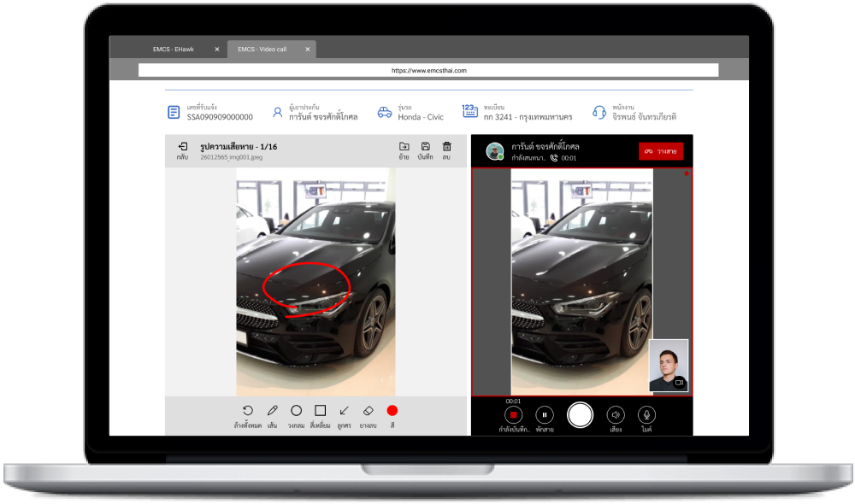Click the damage photo in the editor
The height and width of the screenshot is (504, 855).
pyautogui.click(x=315, y=282)
